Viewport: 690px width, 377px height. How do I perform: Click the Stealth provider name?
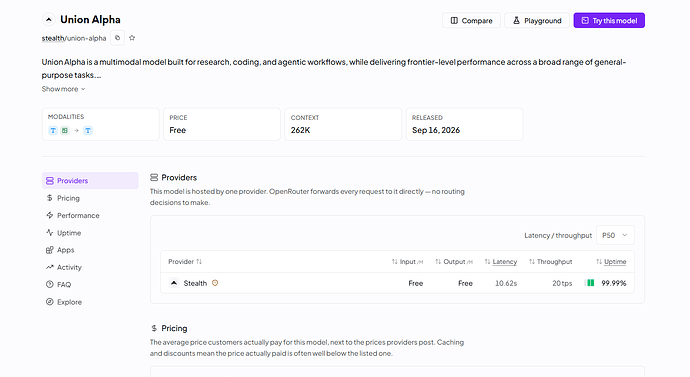195,283
